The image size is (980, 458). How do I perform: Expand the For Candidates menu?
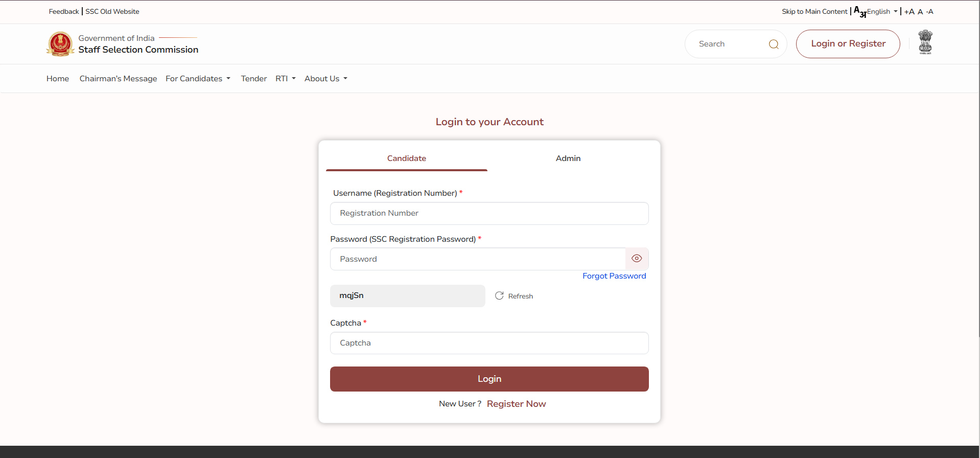point(198,79)
